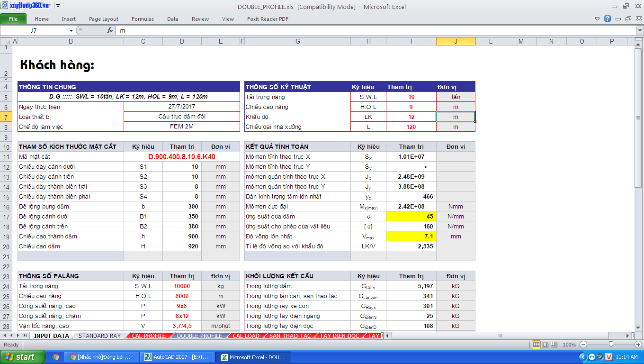Open the Foxit Reader PDF tab

[268, 19]
